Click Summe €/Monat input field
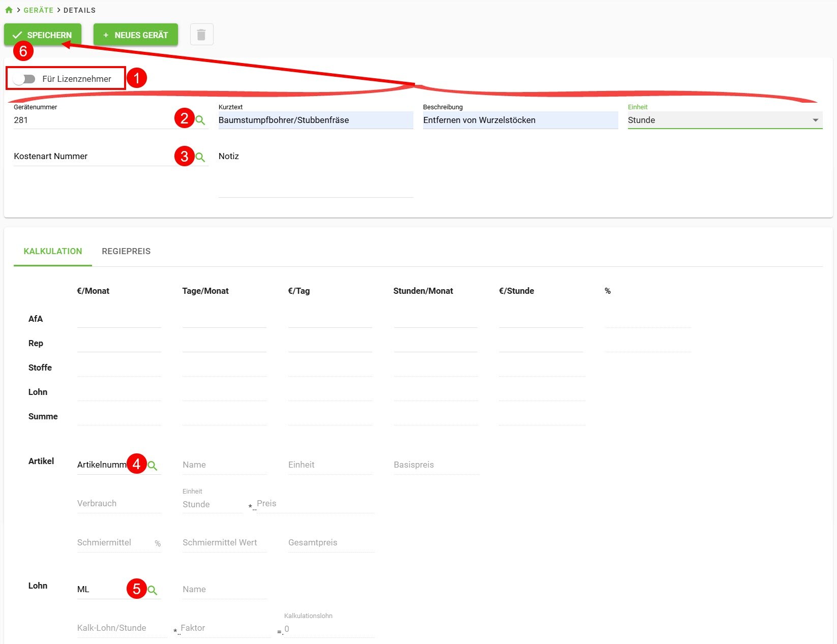 pos(119,416)
